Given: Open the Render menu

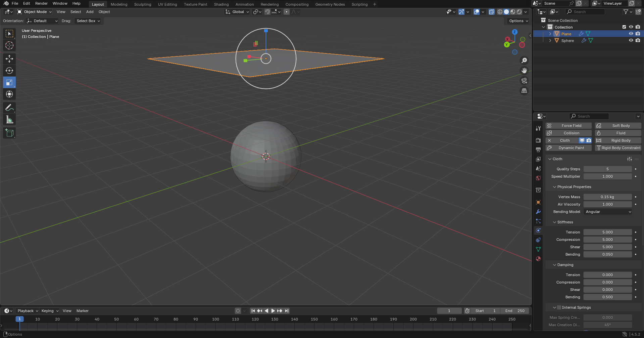Looking at the screenshot, I should tap(41, 3).
